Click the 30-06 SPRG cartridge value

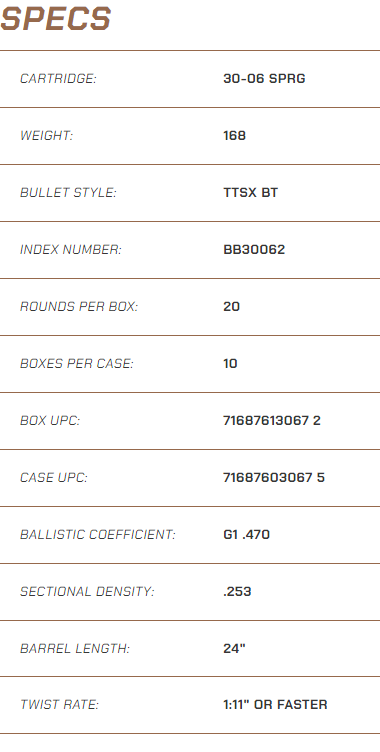pyautogui.click(x=264, y=79)
